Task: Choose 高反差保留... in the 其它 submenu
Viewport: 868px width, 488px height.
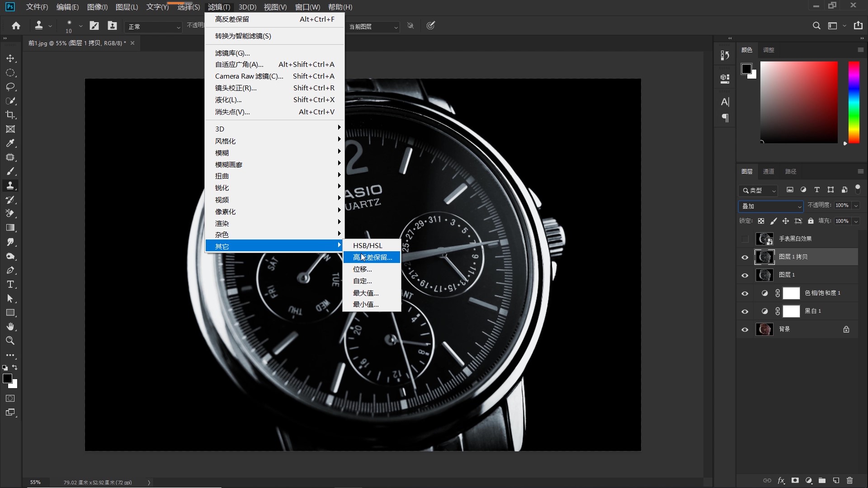Action: (372, 257)
